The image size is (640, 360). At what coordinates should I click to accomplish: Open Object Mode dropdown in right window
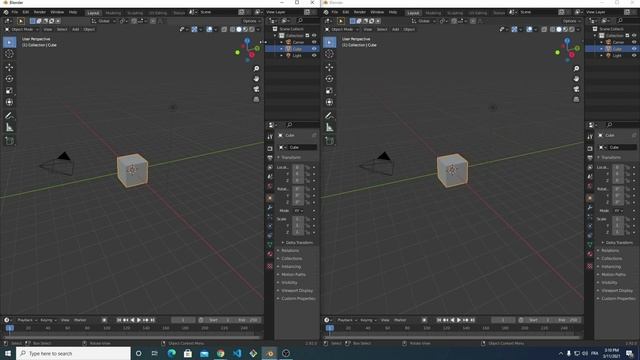341,29
